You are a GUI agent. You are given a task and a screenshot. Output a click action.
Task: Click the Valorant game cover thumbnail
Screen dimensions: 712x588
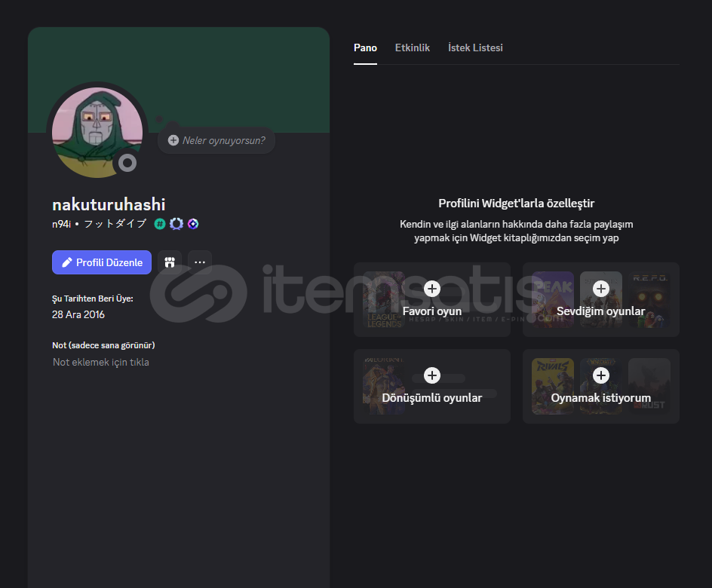(384, 387)
